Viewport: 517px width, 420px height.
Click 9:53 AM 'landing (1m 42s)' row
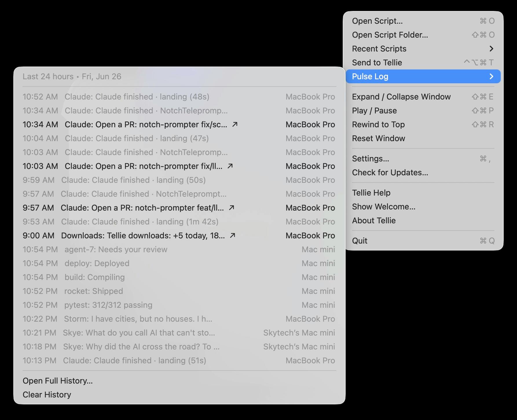tap(179, 222)
